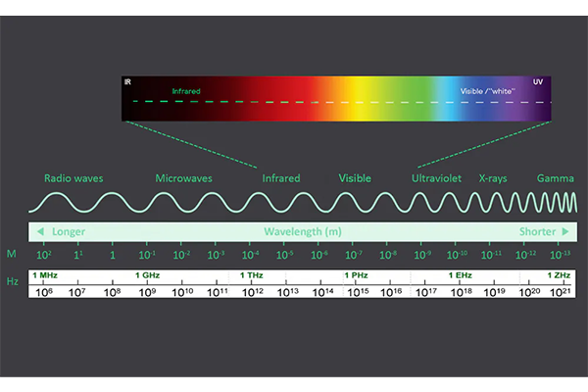The height and width of the screenshot is (392, 588).
Task: Select the Gamma label
Action: click(x=555, y=179)
